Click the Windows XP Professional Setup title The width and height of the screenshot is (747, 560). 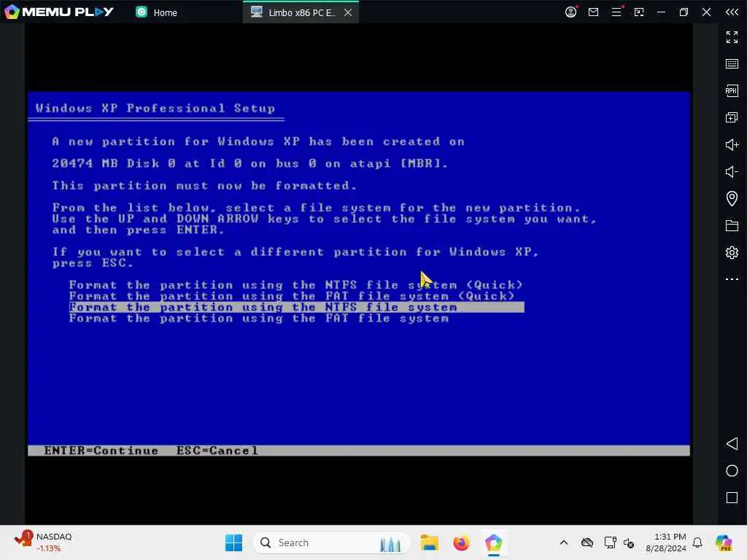[155, 108]
